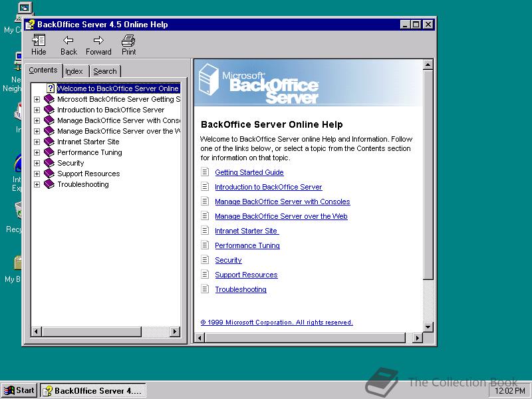
Task: Click the document icon beside Troubleshooting link
Action: coord(205,289)
